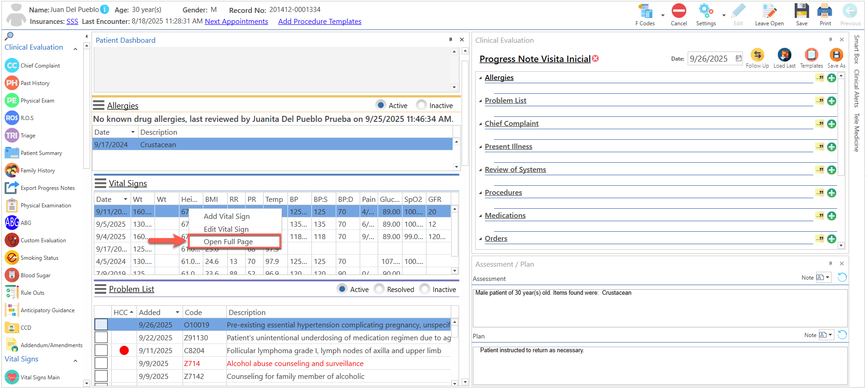Open Custom Evaluation sidebar item
Image resolution: width=868 pixels, height=389 pixels.
tap(36, 240)
